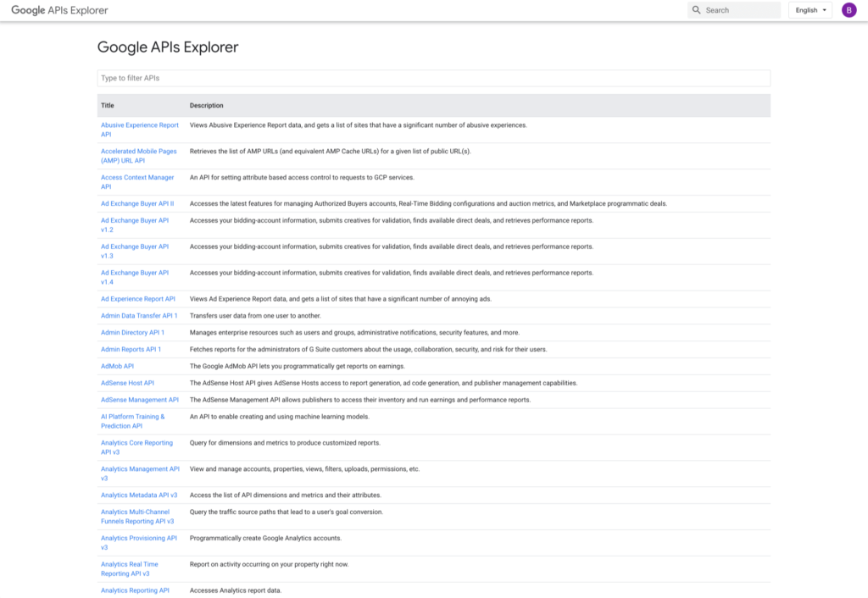
Task: Open Admin Data Transfer API 1
Action: 139,316
